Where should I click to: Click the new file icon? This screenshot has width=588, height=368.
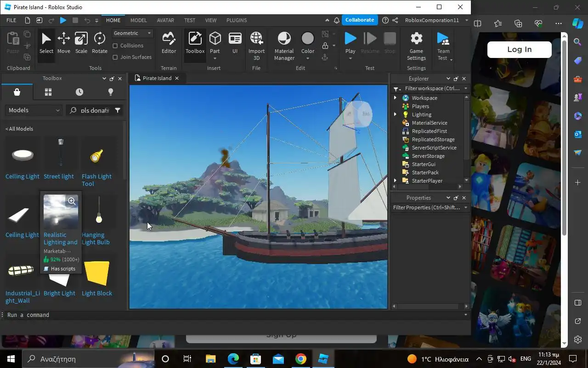tap(28, 20)
